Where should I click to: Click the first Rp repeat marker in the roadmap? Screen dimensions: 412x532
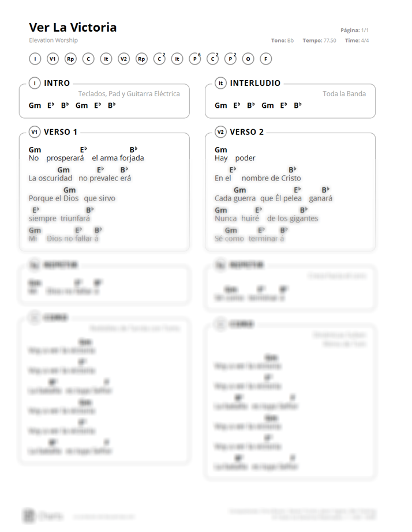tap(70, 59)
